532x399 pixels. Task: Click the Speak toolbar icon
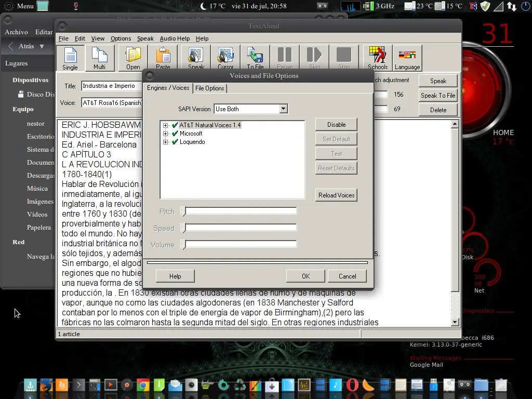coord(196,58)
